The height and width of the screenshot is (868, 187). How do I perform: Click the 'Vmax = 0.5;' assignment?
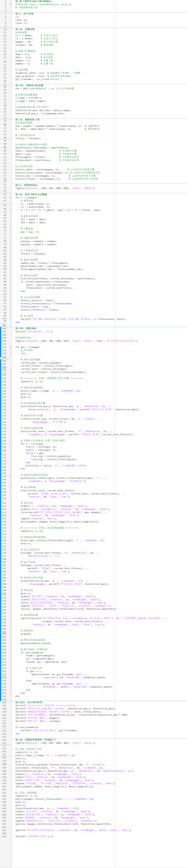pos(23,54)
